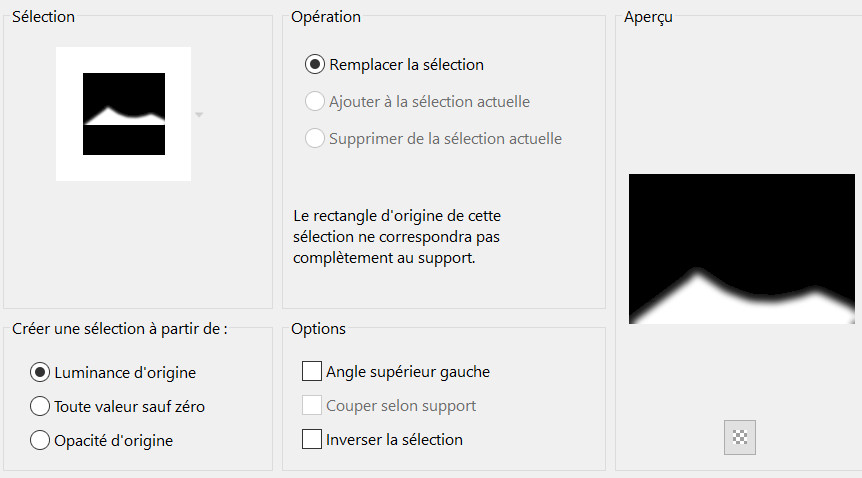862x478 pixels.
Task: Click the "Aperçu" panel title
Action: click(x=647, y=18)
